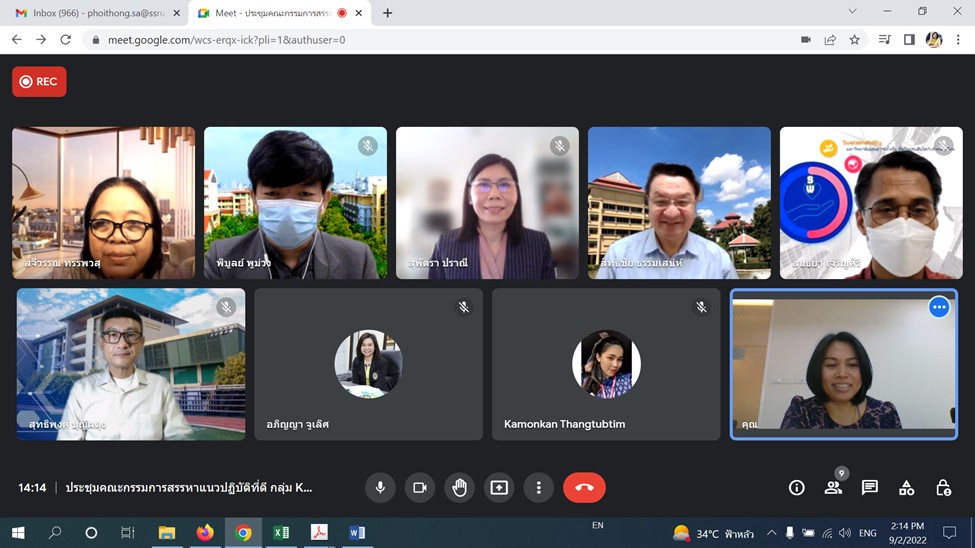
Task: Click the red REC recording indicator
Action: click(39, 82)
